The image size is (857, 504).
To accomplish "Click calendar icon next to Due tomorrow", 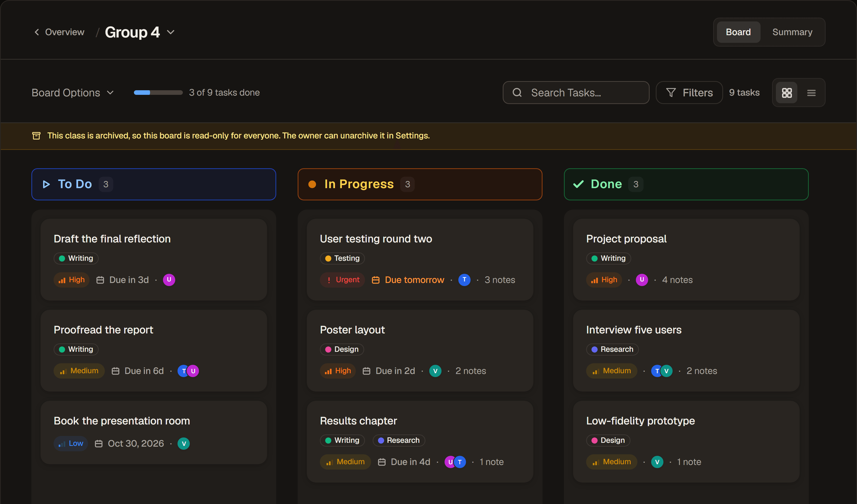I will point(375,280).
